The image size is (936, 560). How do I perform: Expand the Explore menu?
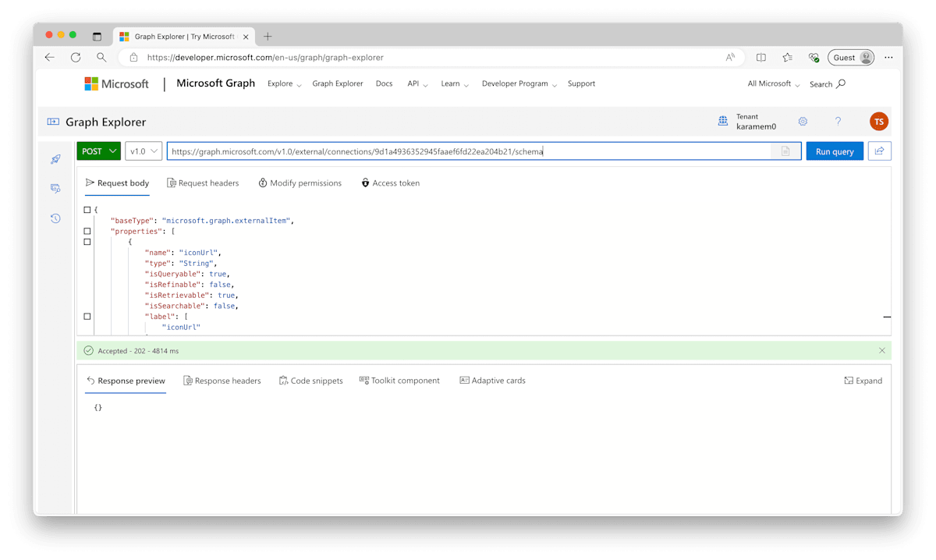(284, 83)
